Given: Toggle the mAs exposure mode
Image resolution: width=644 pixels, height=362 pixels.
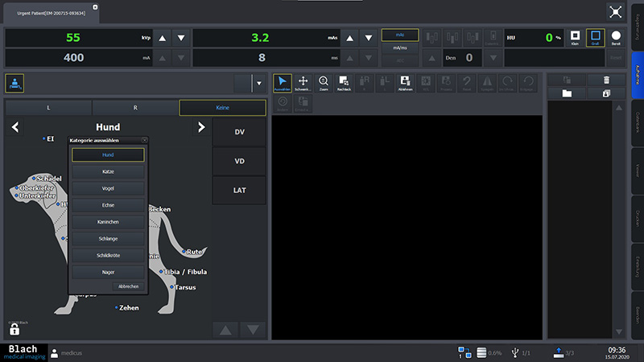Looking at the screenshot, I should pyautogui.click(x=400, y=35).
